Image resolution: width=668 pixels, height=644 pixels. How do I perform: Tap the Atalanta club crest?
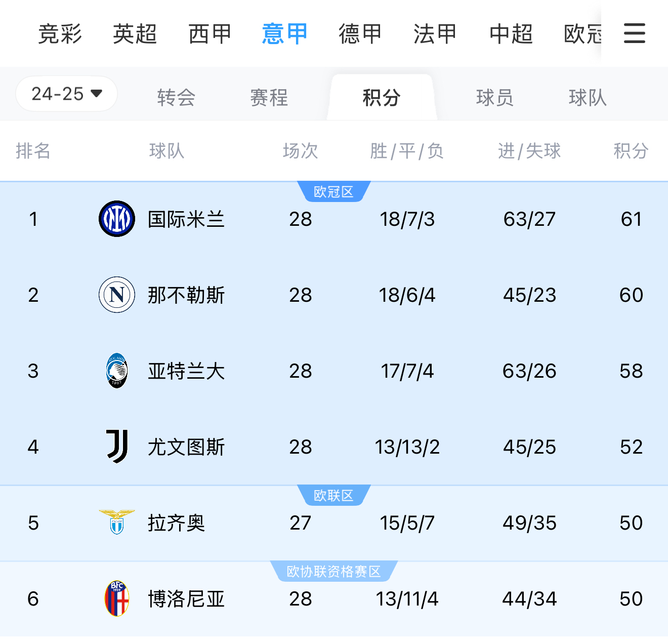[117, 371]
